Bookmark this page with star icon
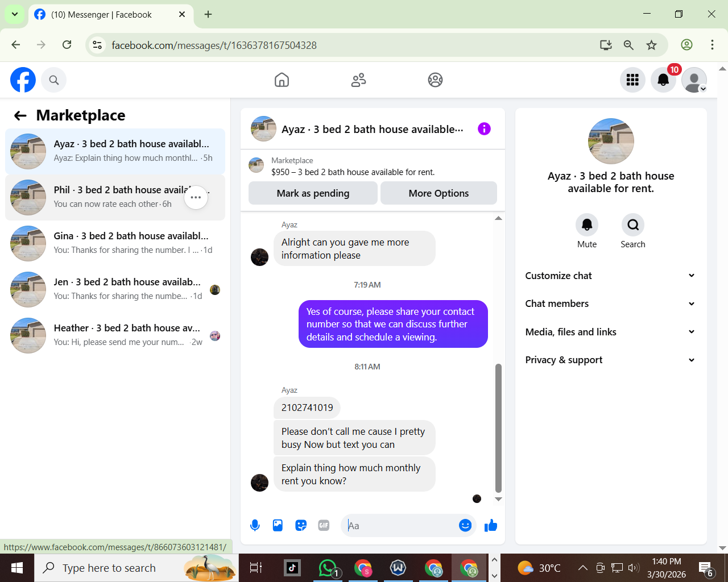728x582 pixels. coord(652,45)
